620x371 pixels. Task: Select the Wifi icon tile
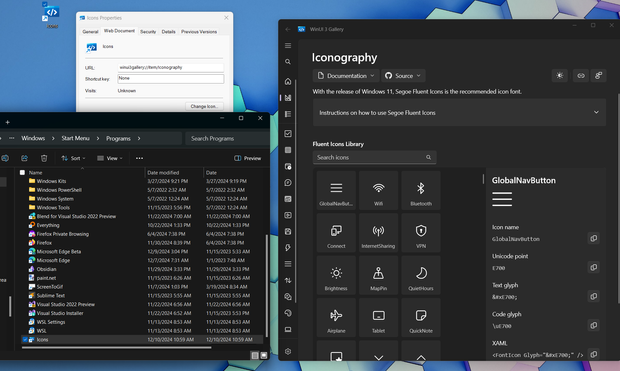point(378,190)
